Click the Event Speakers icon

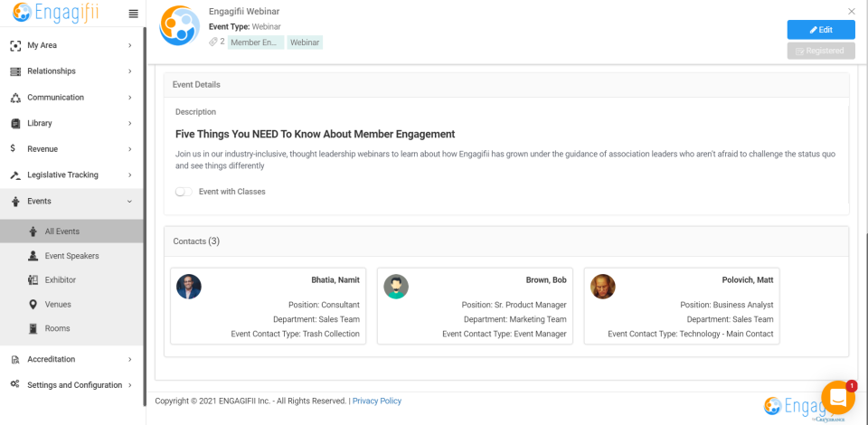33,256
